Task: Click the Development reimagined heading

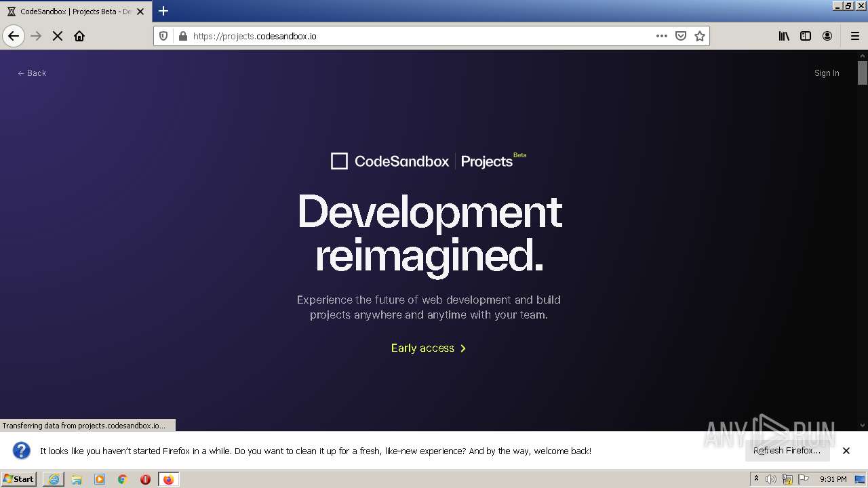Action: (430, 233)
